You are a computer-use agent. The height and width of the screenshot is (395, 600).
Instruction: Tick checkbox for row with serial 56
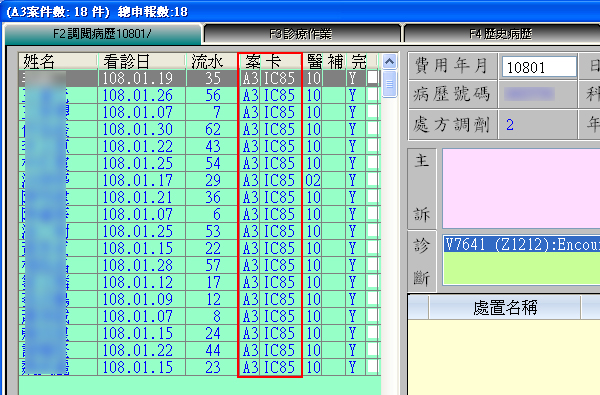pos(372,95)
